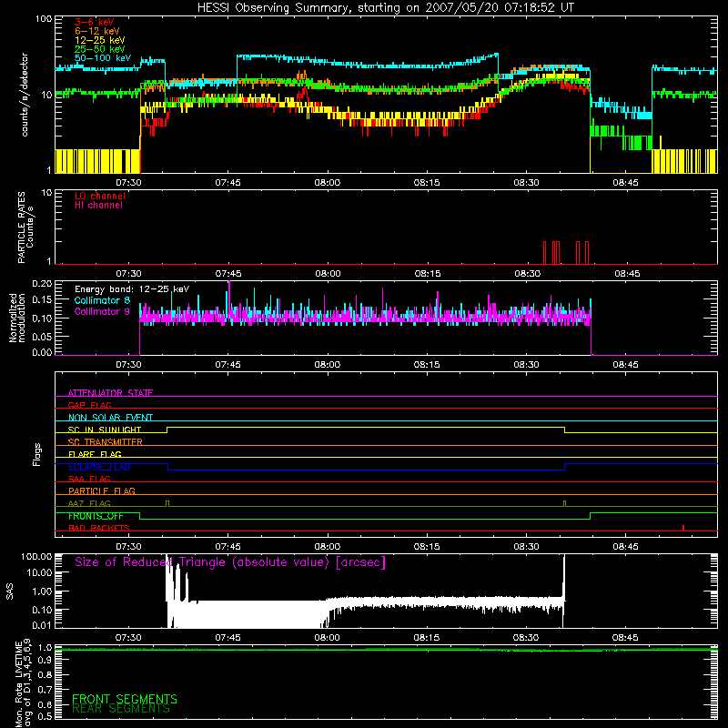This screenshot has width=728, height=728.
Task: Click the first AAZ_FLAG pulse near 07:36
Action: pyautogui.click(x=167, y=504)
